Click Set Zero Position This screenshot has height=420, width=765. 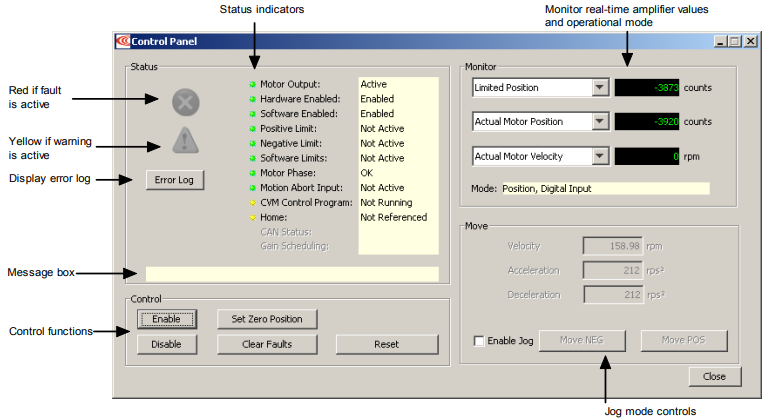267,319
